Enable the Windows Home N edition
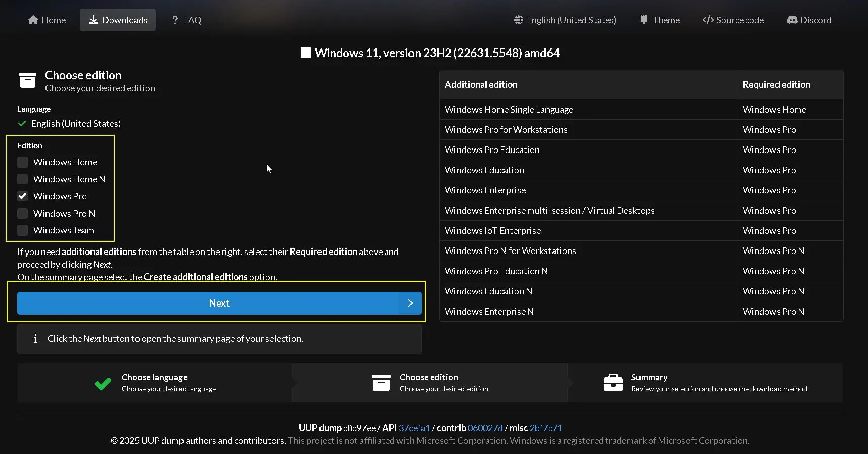 click(22, 179)
